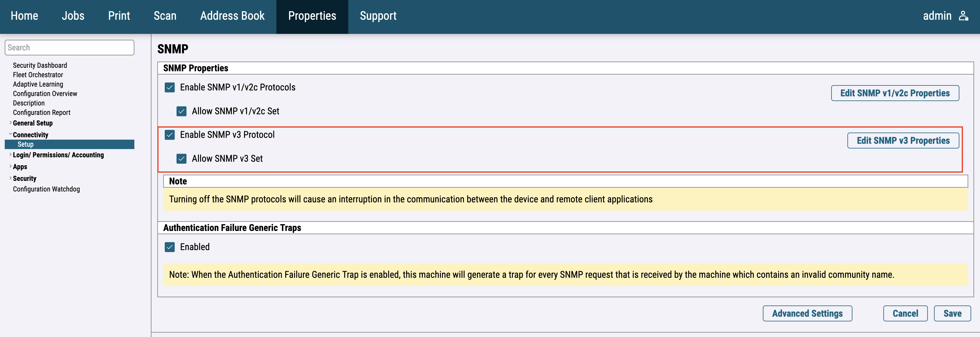Toggle Allow SNMP v3 Set checkbox
This screenshot has width=980, height=337.
tap(182, 158)
